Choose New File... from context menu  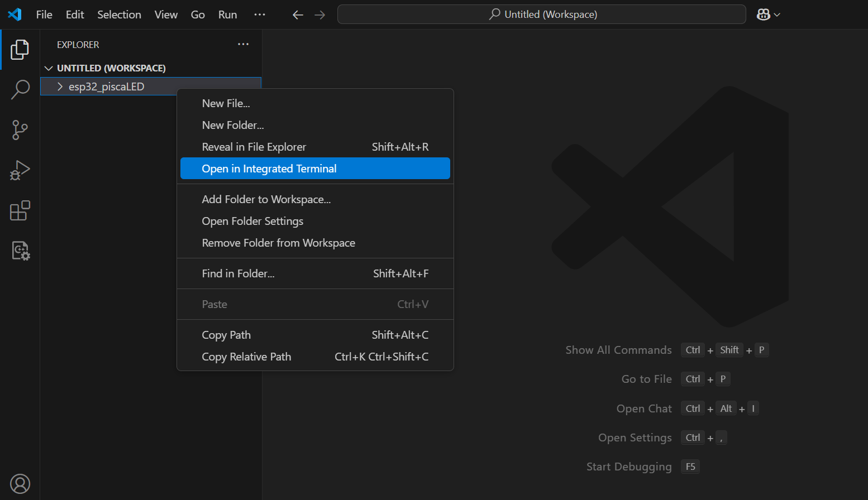[315, 103]
